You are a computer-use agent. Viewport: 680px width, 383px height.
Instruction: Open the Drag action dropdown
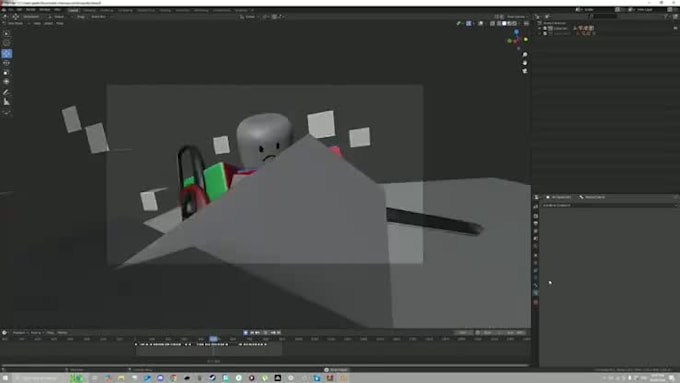98,16
